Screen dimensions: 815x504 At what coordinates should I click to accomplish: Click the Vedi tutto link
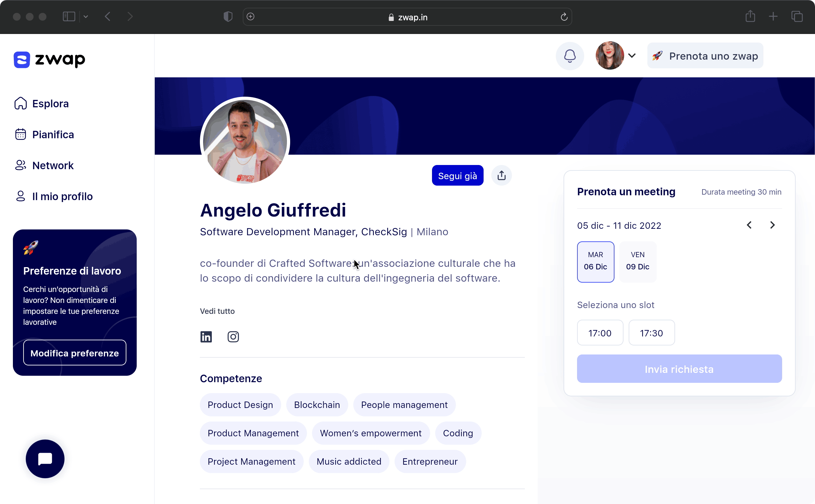[217, 311]
